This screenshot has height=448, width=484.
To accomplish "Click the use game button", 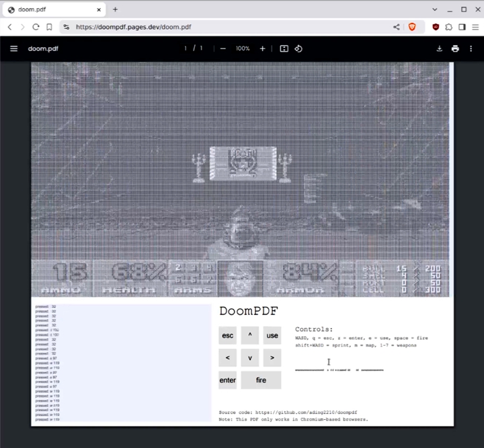I will pyautogui.click(x=272, y=335).
